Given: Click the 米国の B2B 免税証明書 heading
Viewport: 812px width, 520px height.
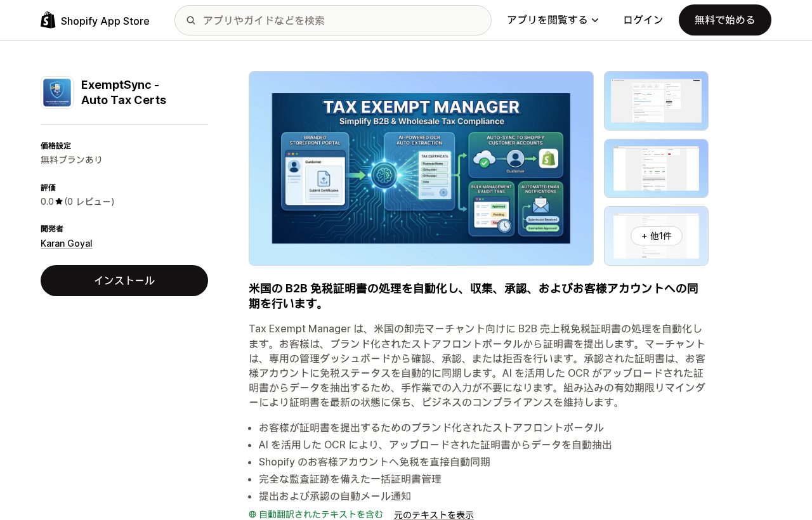Looking at the screenshot, I should click(473, 296).
